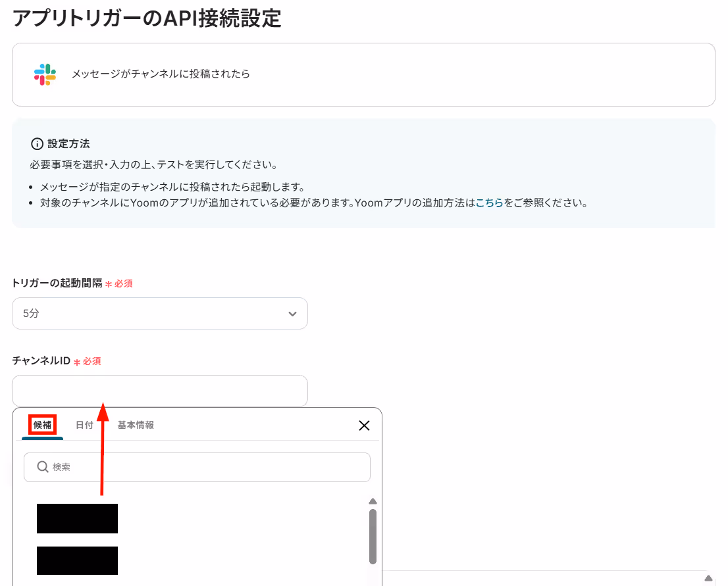The width and height of the screenshot is (728, 586).
Task: Switch to the 日付 tab
Action: point(84,425)
